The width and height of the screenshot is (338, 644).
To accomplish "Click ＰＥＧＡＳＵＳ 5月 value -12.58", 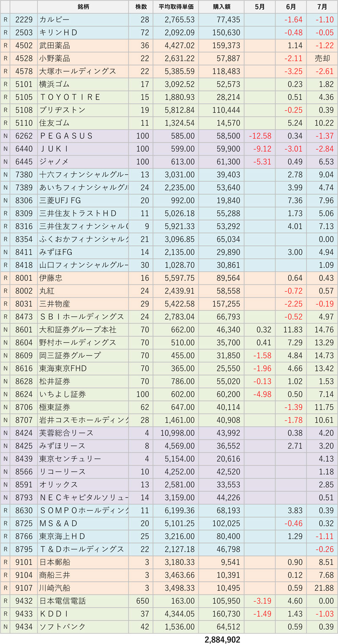I will tap(260, 136).
